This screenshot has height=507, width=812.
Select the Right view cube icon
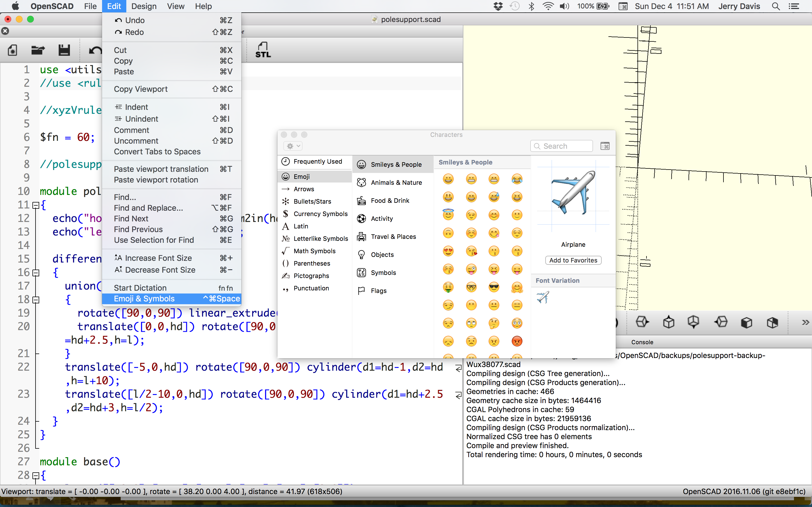click(x=643, y=322)
